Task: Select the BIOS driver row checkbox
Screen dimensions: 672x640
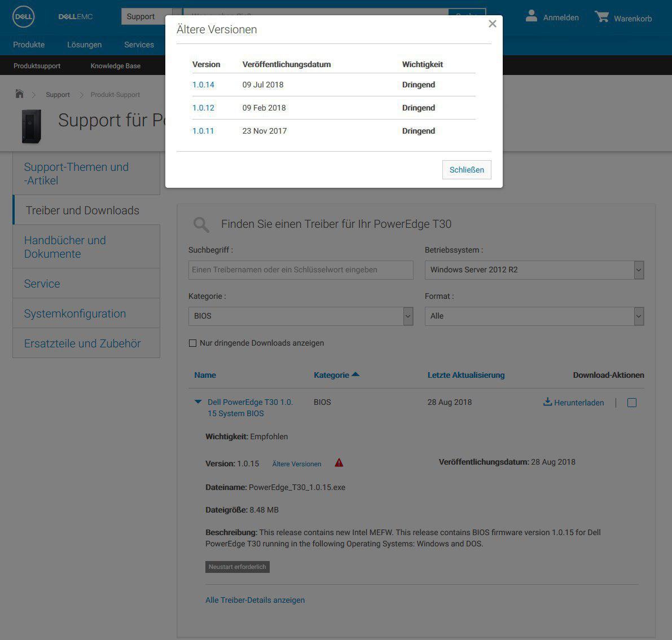Action: tap(632, 403)
